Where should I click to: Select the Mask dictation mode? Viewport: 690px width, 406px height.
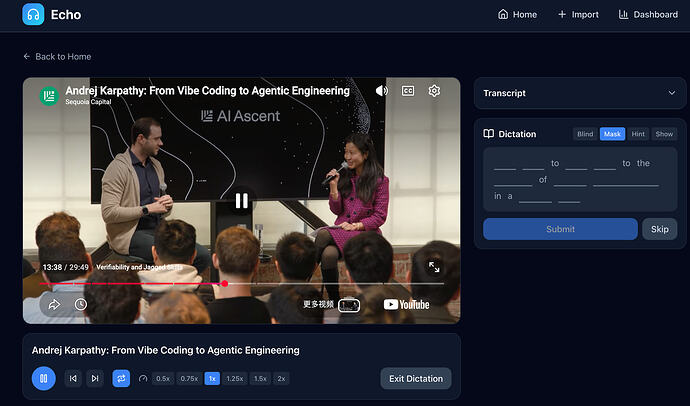click(612, 134)
